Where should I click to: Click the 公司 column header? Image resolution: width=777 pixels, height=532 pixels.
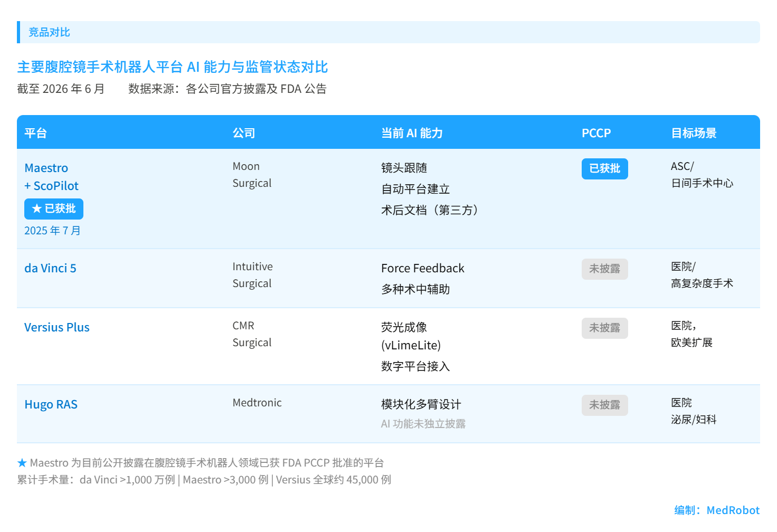click(244, 133)
